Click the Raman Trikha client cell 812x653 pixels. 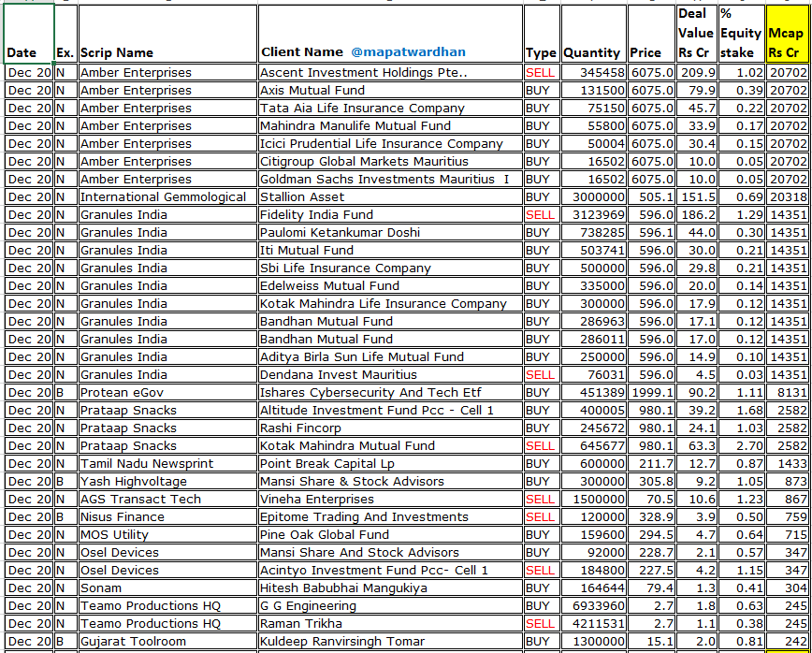pyautogui.click(x=390, y=623)
